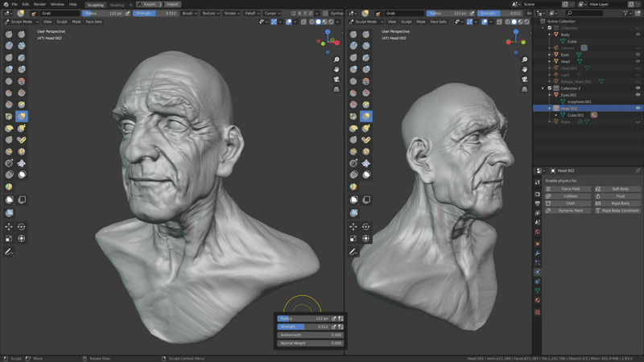The height and width of the screenshot is (362, 644).
Task: Toggle visibility of Eyes.002 in outliner
Action: 638,95
